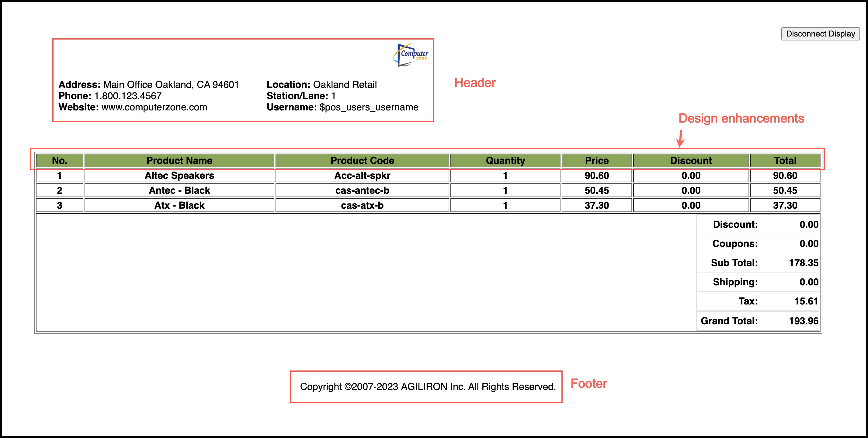Click the Discount column header
868x438 pixels.
691,160
